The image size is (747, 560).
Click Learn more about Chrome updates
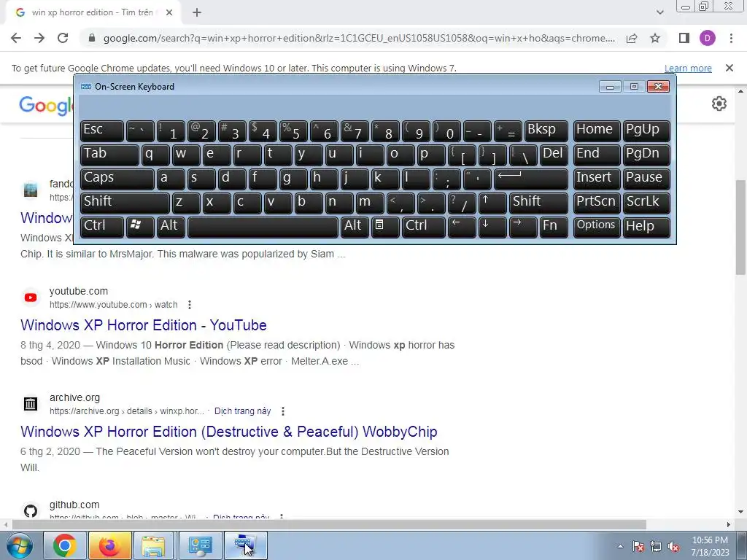pos(688,68)
